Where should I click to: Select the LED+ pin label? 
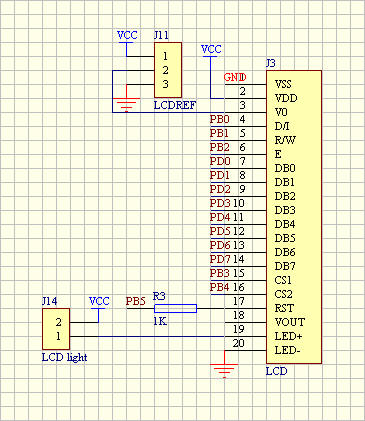(289, 336)
